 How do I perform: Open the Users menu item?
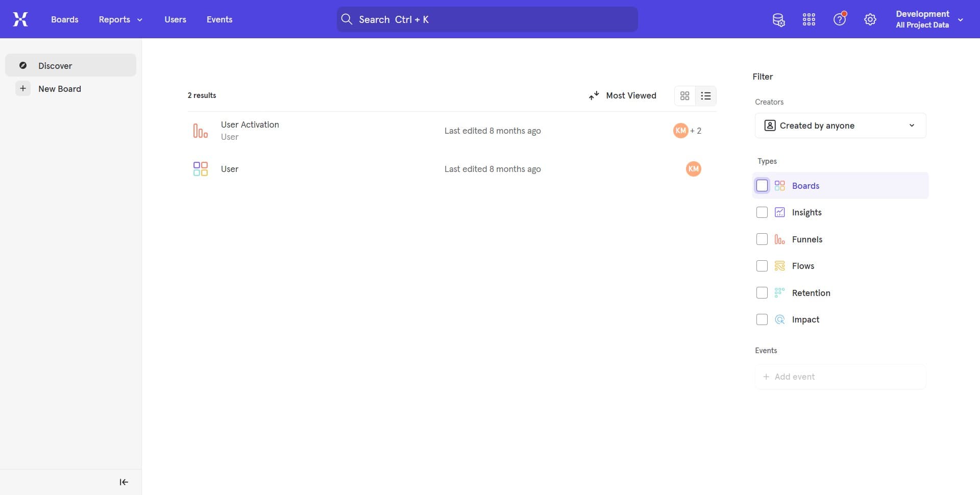(x=175, y=19)
